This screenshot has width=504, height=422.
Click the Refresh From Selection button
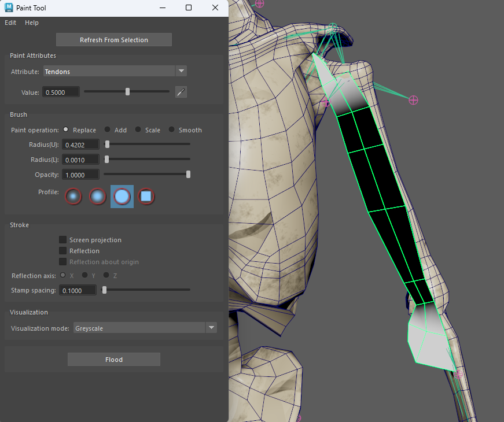[x=114, y=40]
